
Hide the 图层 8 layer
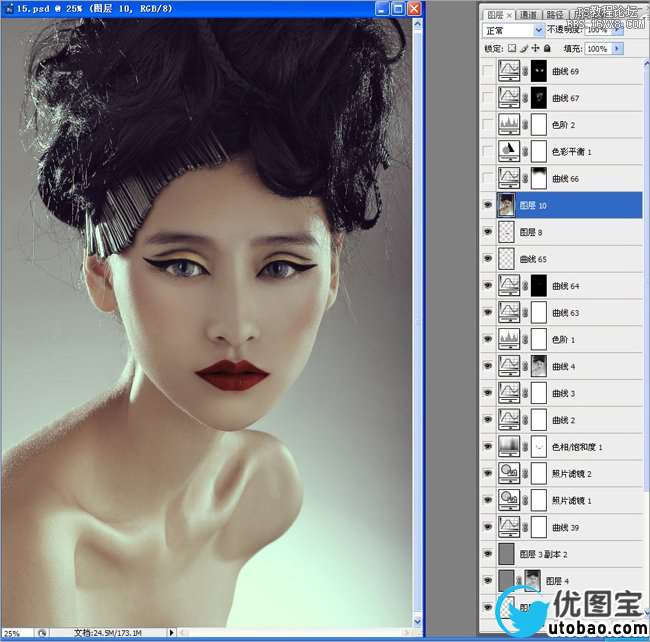(x=488, y=232)
